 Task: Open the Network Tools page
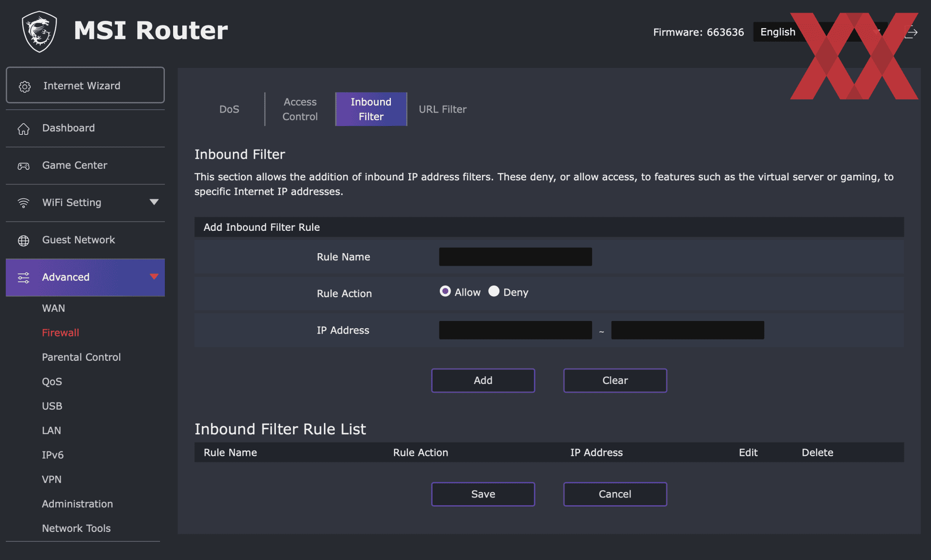click(76, 528)
